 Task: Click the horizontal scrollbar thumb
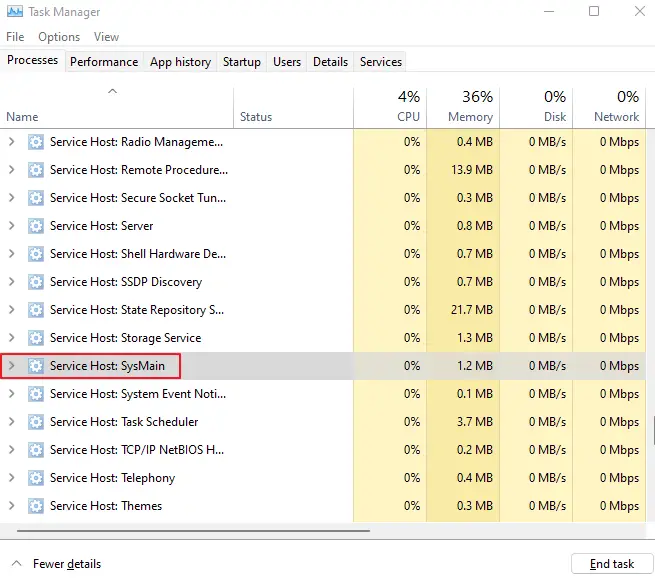(193, 531)
